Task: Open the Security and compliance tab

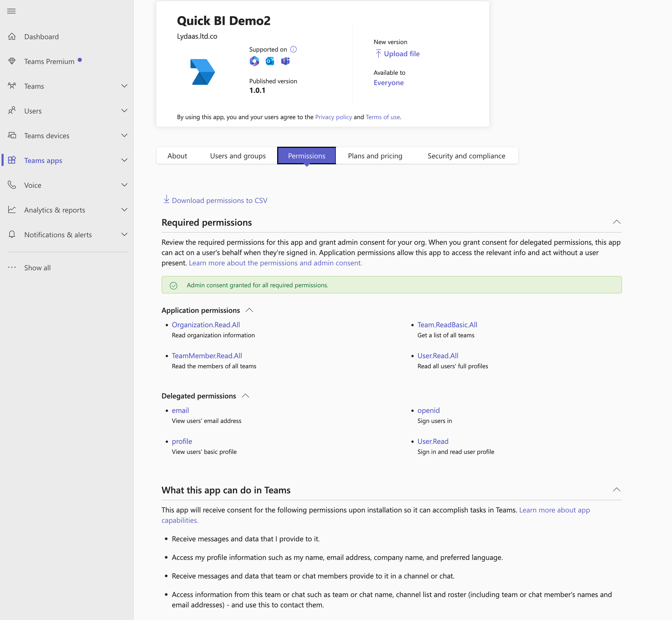Action: click(466, 156)
